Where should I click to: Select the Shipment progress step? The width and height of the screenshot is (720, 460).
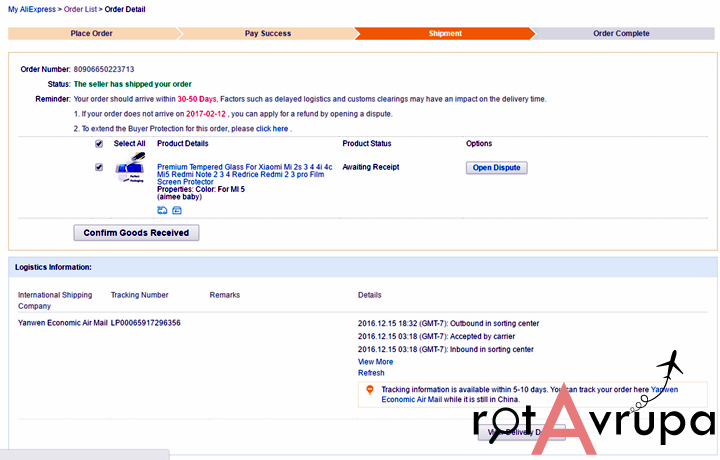pyautogui.click(x=445, y=33)
